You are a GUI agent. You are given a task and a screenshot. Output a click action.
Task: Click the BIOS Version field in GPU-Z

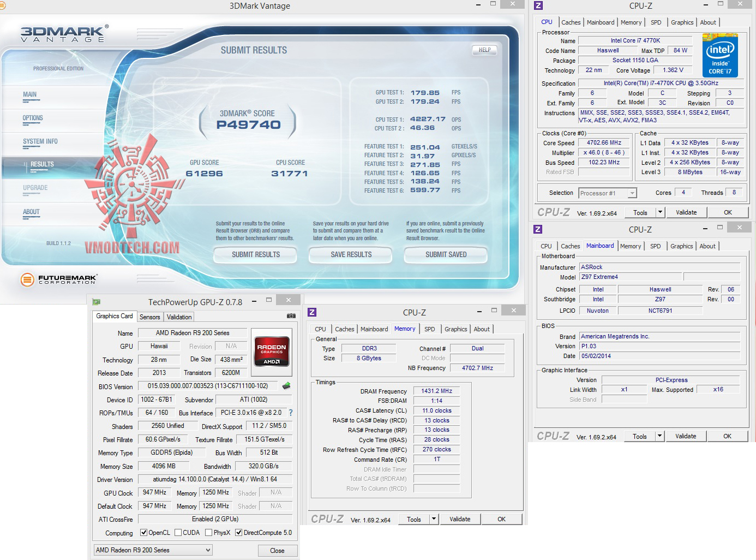208,386
